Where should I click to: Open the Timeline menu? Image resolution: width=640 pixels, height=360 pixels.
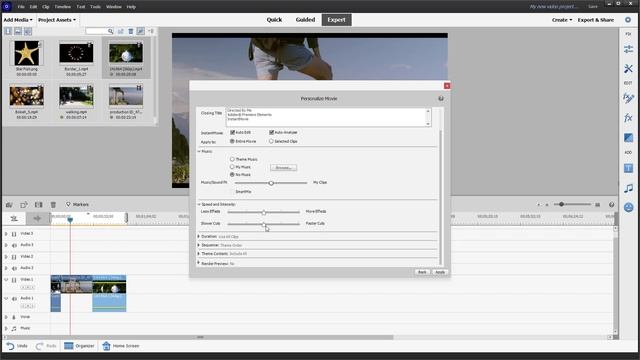click(x=62, y=7)
